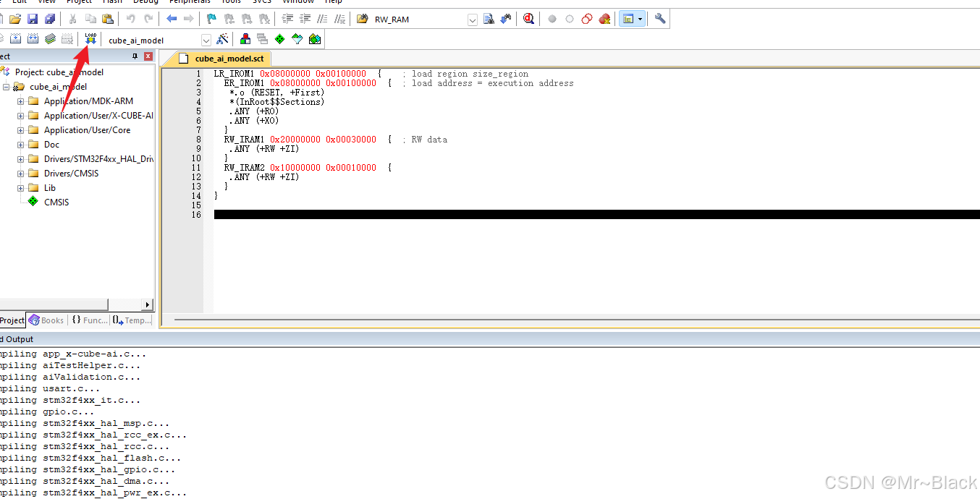The image size is (980, 499).
Task: Switch to the Books panel tab
Action: pos(46,320)
